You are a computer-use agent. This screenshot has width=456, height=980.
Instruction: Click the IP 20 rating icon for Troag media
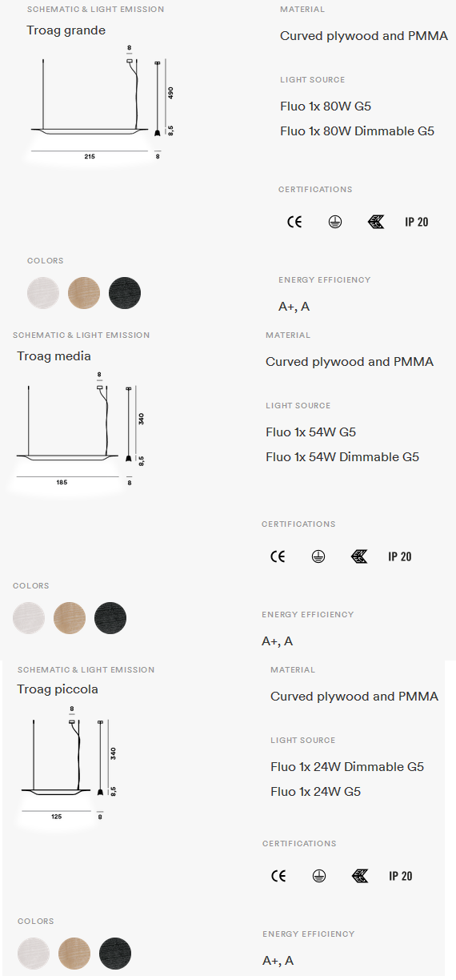(399, 556)
